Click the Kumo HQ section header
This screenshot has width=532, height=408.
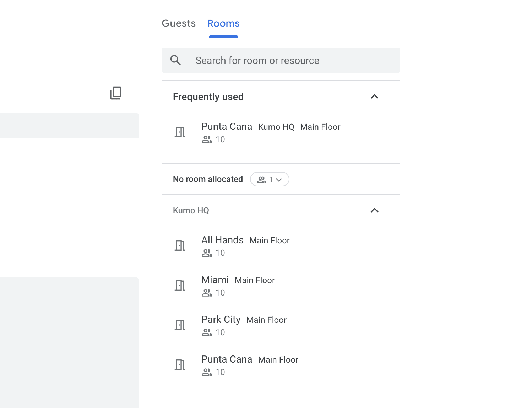[191, 210]
